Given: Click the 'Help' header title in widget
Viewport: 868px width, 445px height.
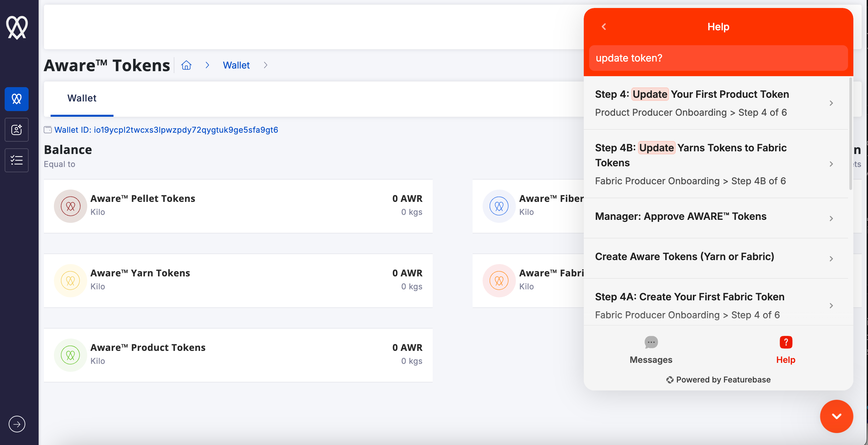Looking at the screenshot, I should [718, 27].
